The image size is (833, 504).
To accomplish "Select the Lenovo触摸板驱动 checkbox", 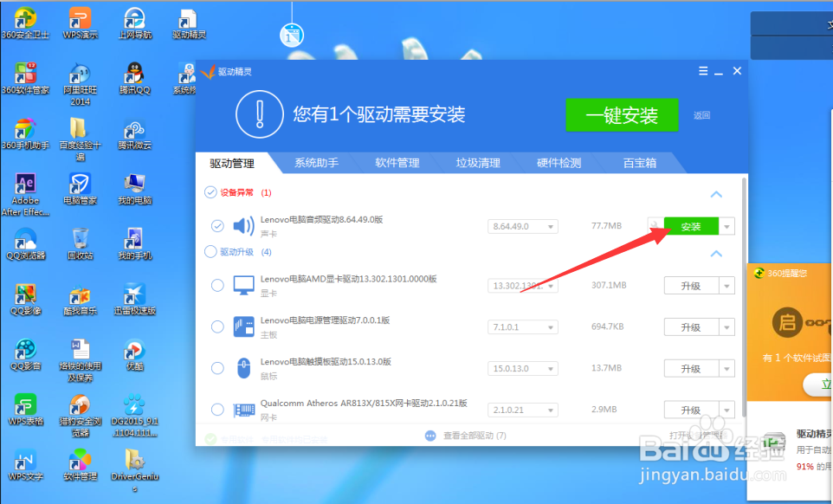I will click(217, 369).
